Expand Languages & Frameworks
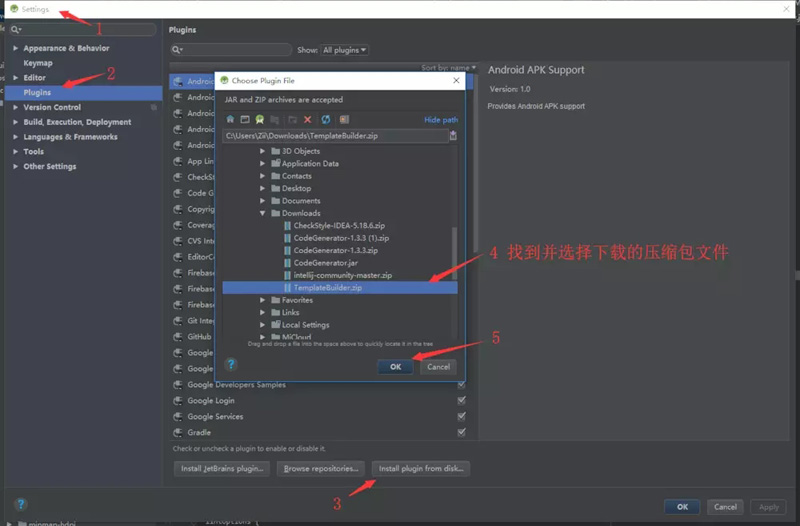Viewport: 800px width, 526px height. click(x=15, y=137)
